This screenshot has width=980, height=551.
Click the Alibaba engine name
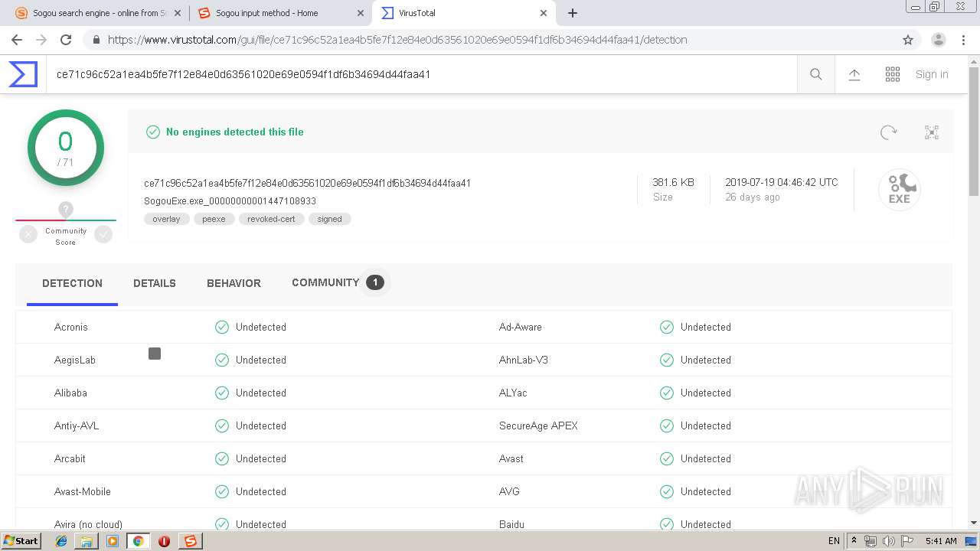[70, 393]
